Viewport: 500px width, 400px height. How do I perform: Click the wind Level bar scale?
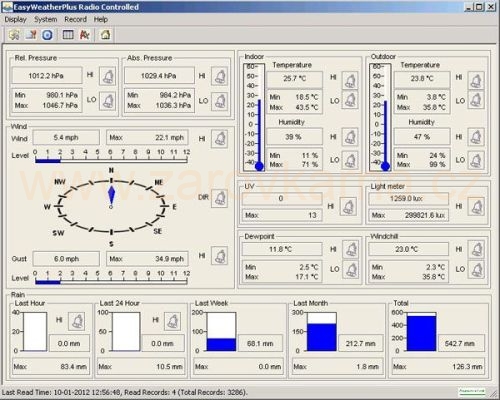[x=111, y=156]
